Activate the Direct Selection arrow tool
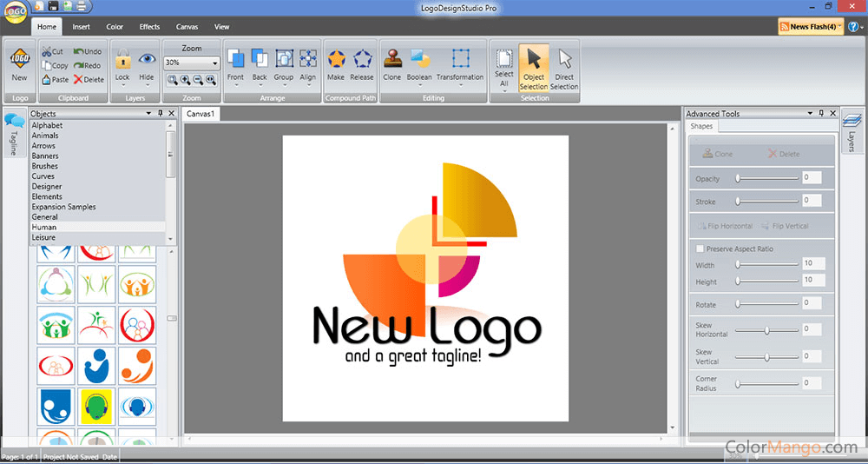868x464 pixels. point(564,68)
